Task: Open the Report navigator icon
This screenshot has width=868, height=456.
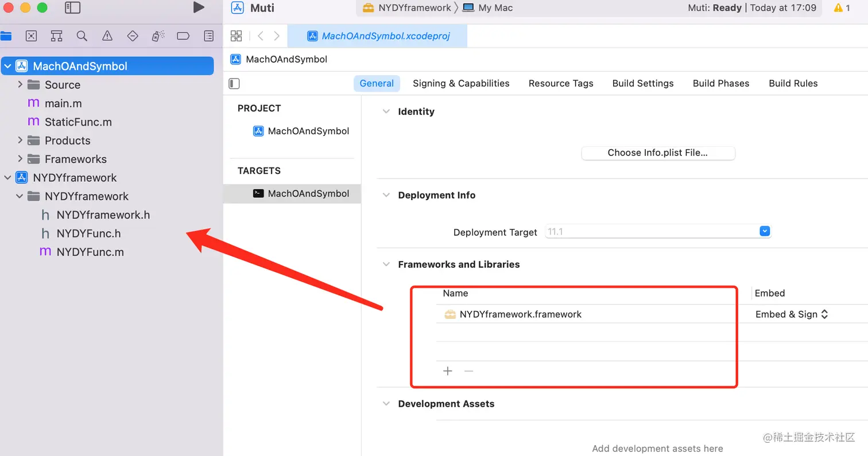Action: coord(209,36)
